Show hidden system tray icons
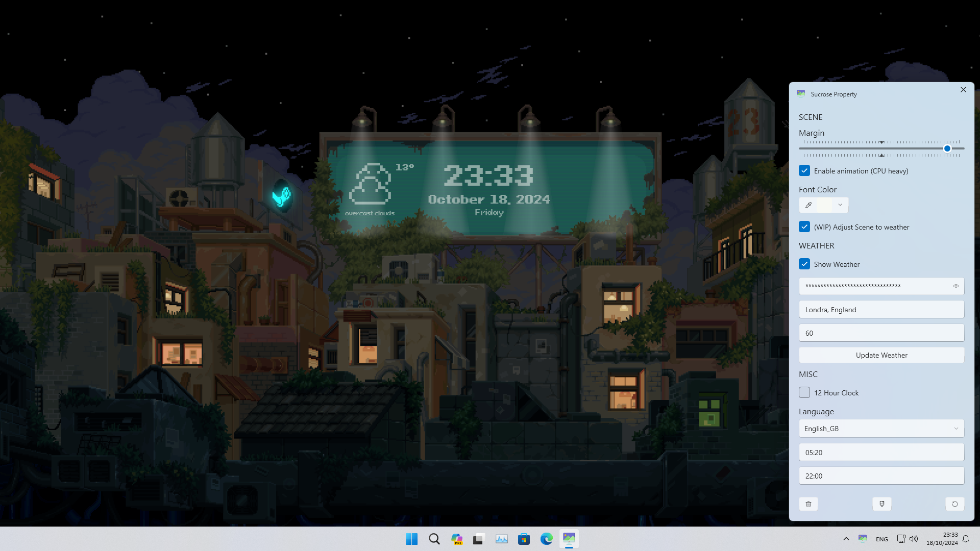This screenshot has width=980, height=551. [x=846, y=539]
